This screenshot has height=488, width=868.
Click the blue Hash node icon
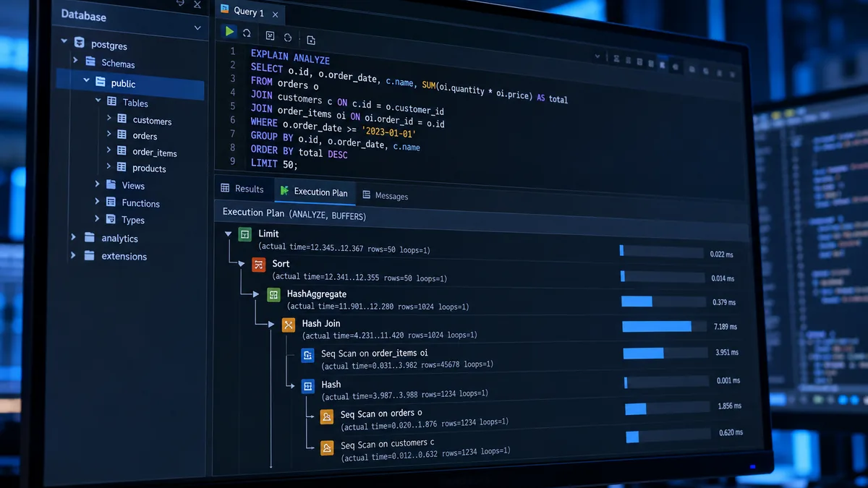point(308,386)
